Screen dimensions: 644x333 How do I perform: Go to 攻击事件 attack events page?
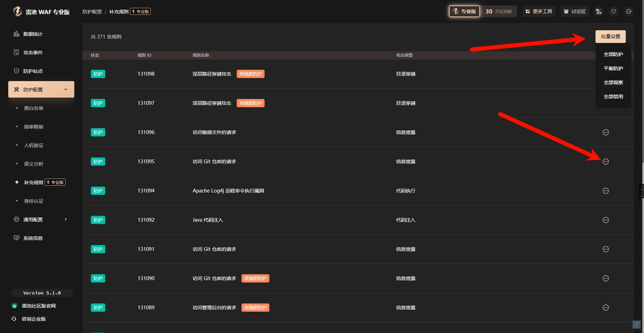tap(33, 53)
